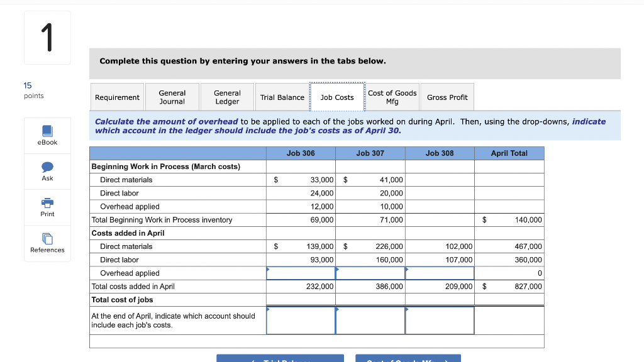Click the Trial Balance back button
Viewport: 644px width, 362px height.
click(279, 359)
